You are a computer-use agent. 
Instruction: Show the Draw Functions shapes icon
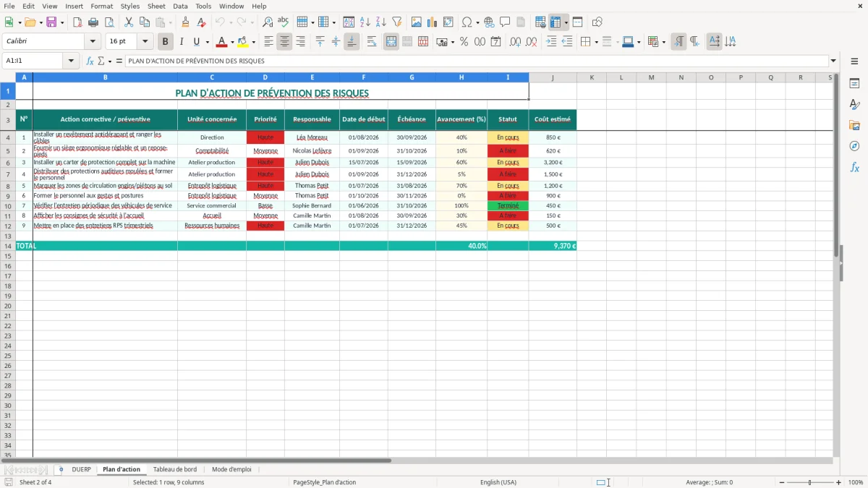point(597,22)
